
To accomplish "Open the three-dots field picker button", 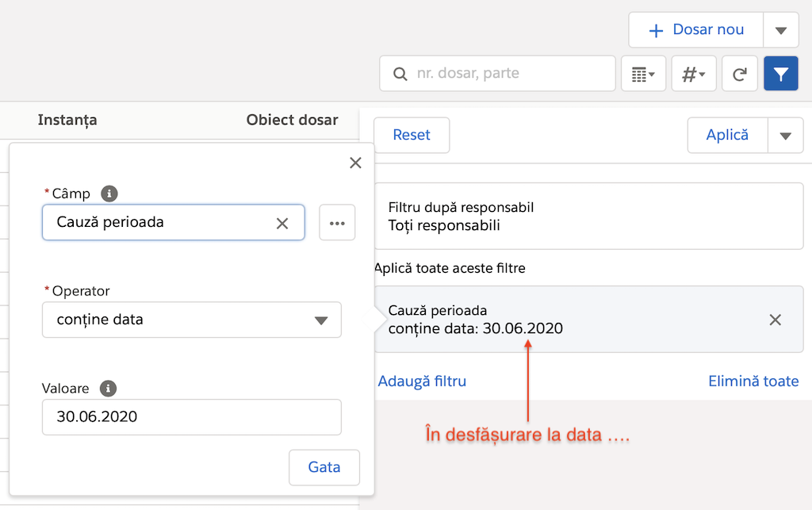I will pos(337,223).
